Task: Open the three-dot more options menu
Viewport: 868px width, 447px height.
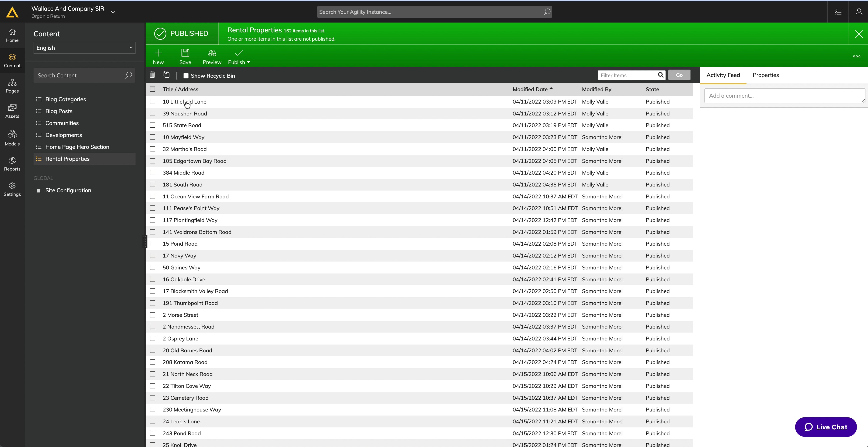Action: (857, 56)
